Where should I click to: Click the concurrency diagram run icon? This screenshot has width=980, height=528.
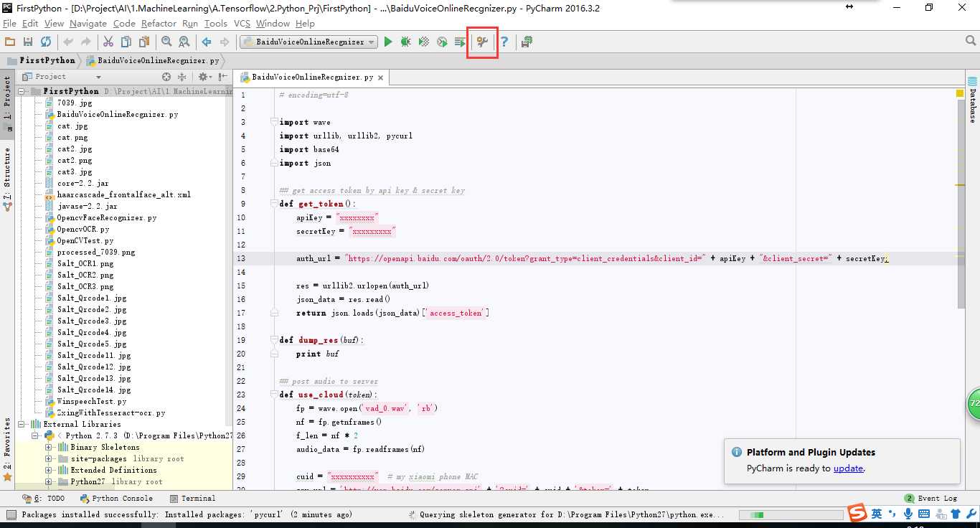[460, 42]
